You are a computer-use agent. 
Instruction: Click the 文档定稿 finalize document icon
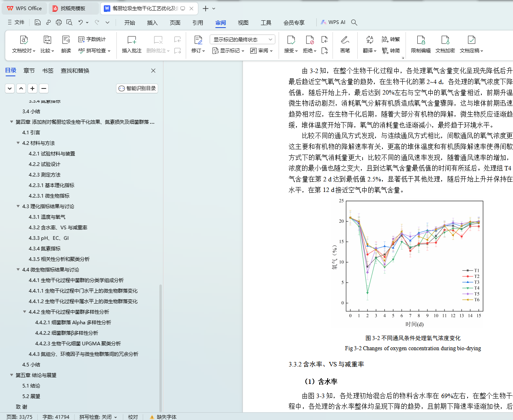coord(471,40)
